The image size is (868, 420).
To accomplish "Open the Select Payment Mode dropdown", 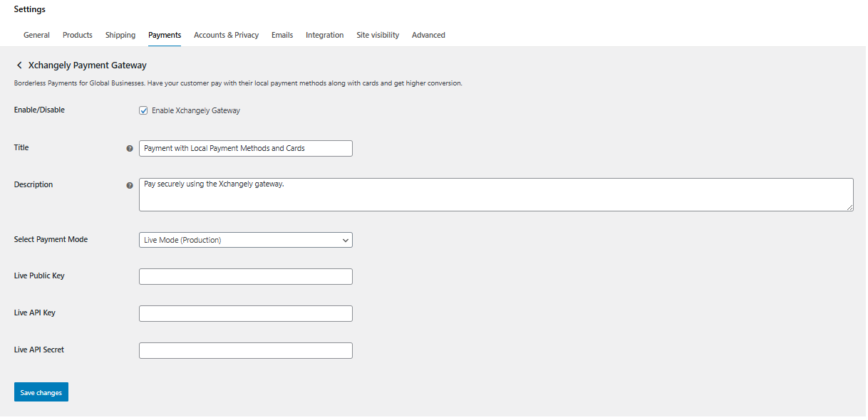I will pyautogui.click(x=245, y=241).
